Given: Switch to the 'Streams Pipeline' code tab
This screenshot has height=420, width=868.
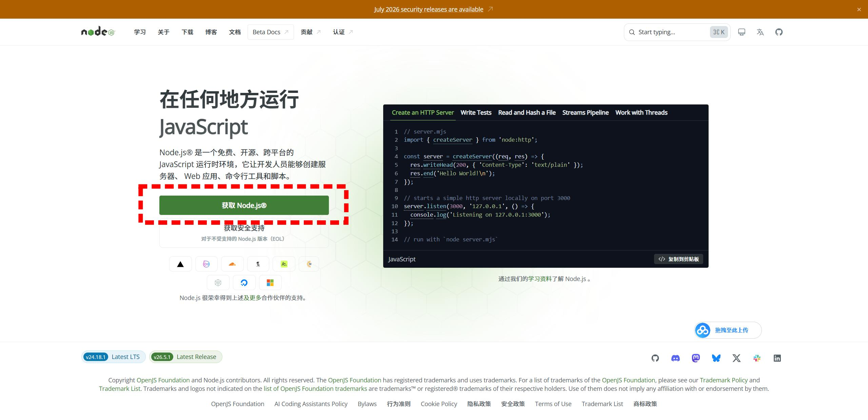Looking at the screenshot, I should [586, 113].
